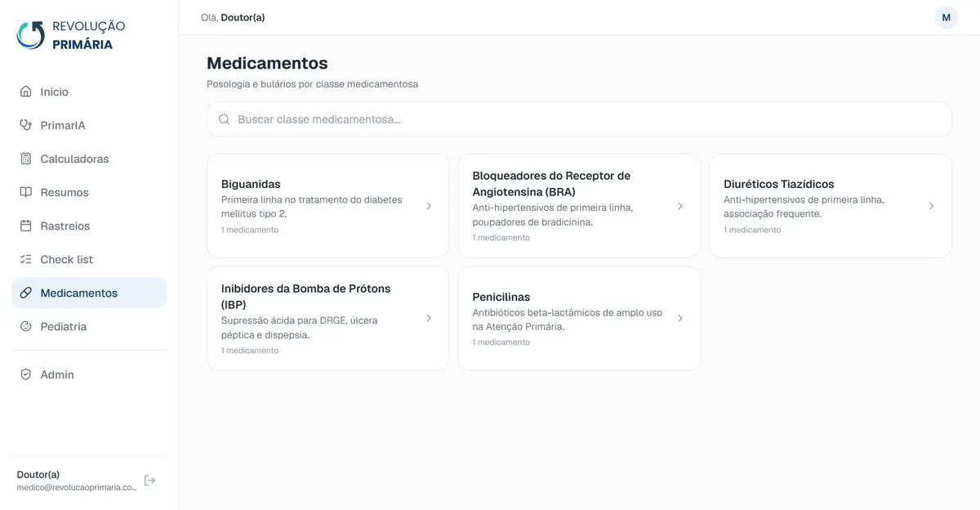Click the Revolução Primária logo icon

[x=31, y=35]
